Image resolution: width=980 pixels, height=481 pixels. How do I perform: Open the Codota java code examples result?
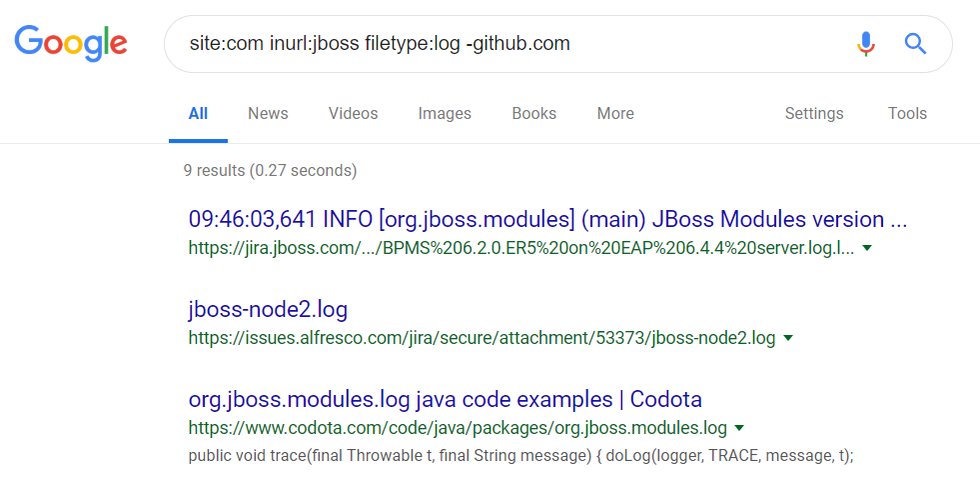(445, 399)
